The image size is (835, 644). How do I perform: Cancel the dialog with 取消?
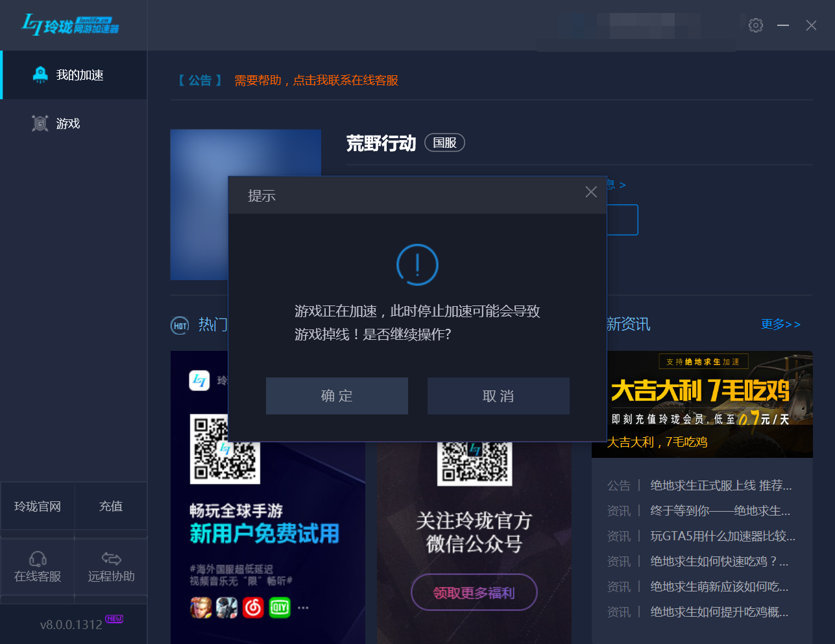(498, 396)
